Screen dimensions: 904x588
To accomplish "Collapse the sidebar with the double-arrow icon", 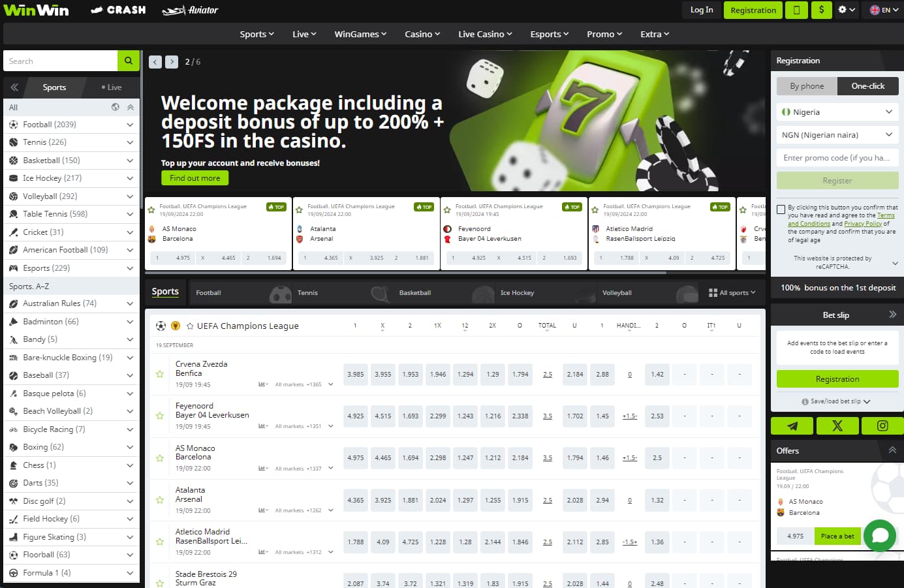I will [14, 87].
